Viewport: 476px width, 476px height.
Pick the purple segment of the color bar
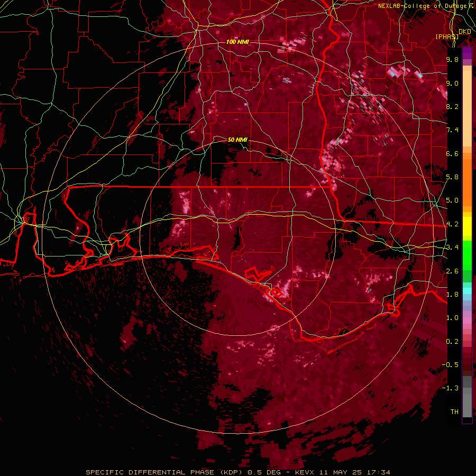pos(467,53)
